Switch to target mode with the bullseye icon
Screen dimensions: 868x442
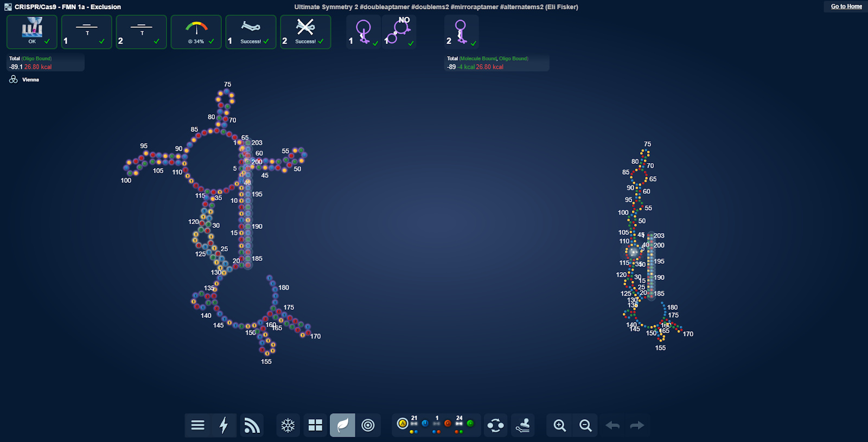pyautogui.click(x=368, y=425)
